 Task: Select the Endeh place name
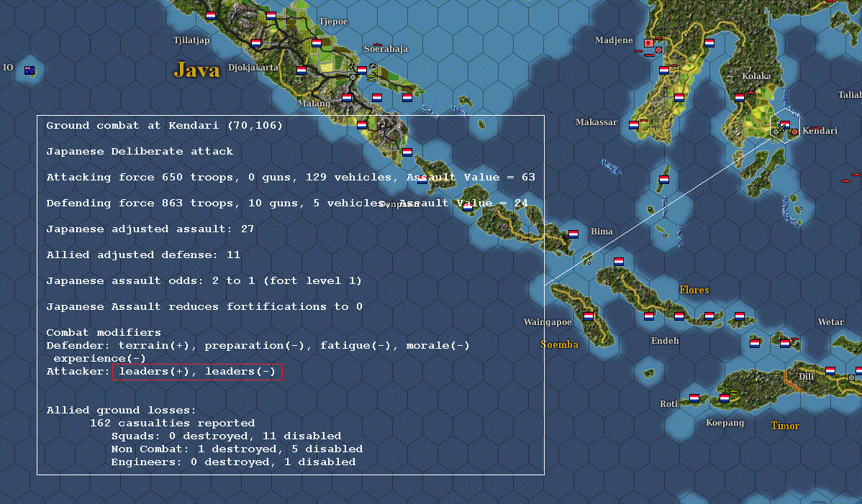point(665,341)
